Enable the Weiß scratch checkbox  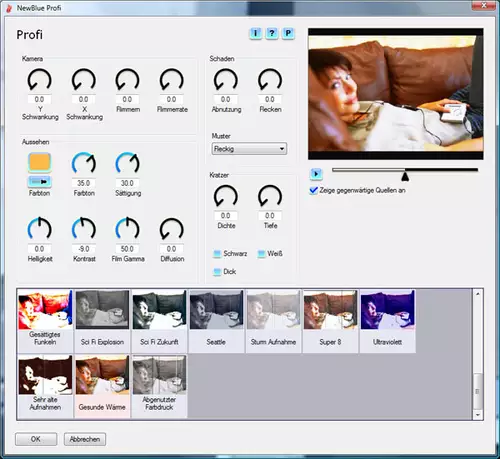(x=261, y=254)
